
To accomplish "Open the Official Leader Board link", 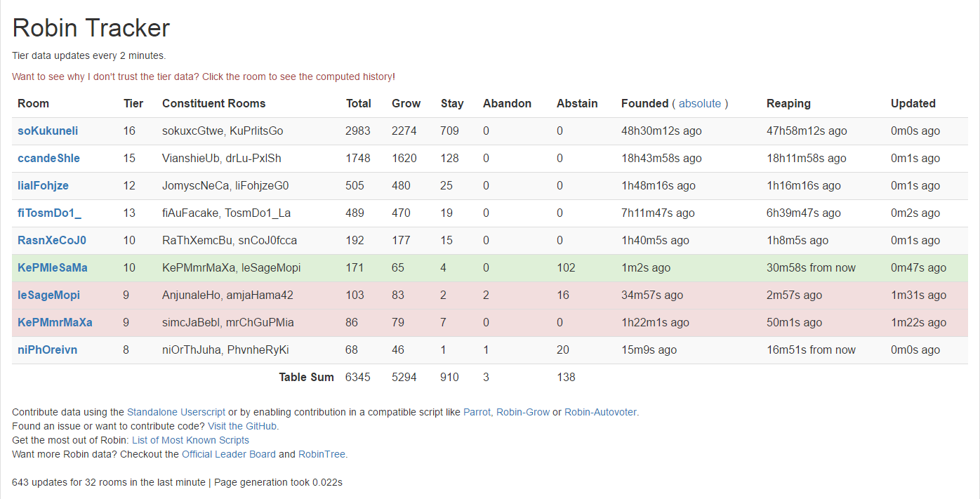I will pos(228,454).
